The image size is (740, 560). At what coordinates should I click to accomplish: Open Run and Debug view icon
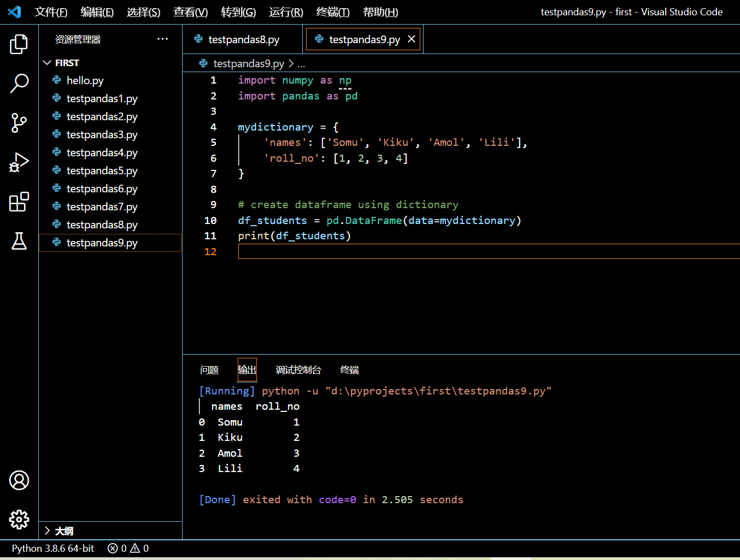[19, 162]
